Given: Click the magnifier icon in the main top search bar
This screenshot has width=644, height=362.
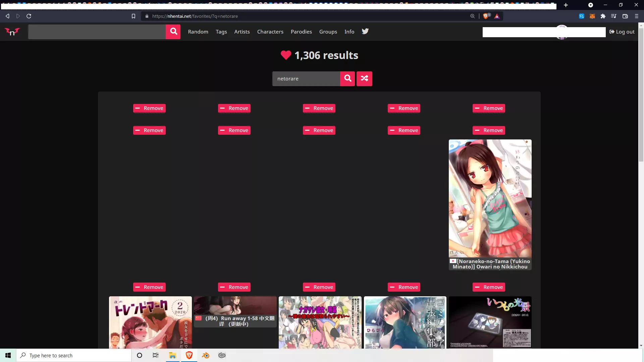Looking at the screenshot, I should click(x=173, y=32).
